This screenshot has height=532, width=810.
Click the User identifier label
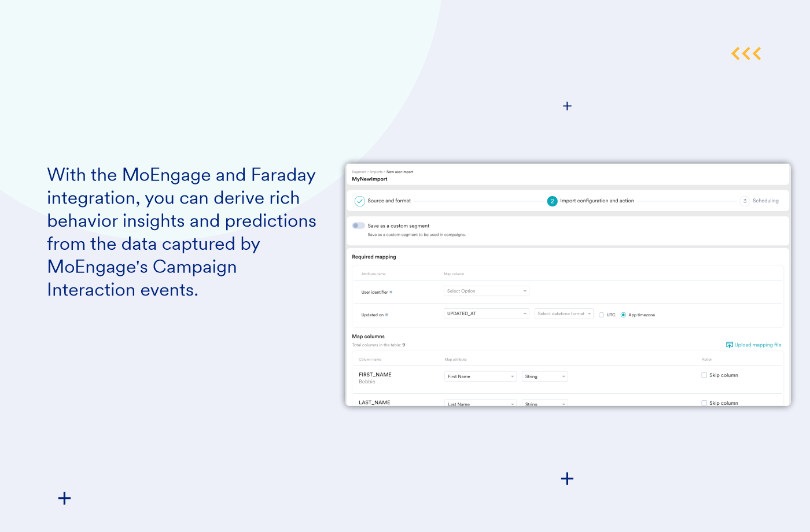[374, 292]
